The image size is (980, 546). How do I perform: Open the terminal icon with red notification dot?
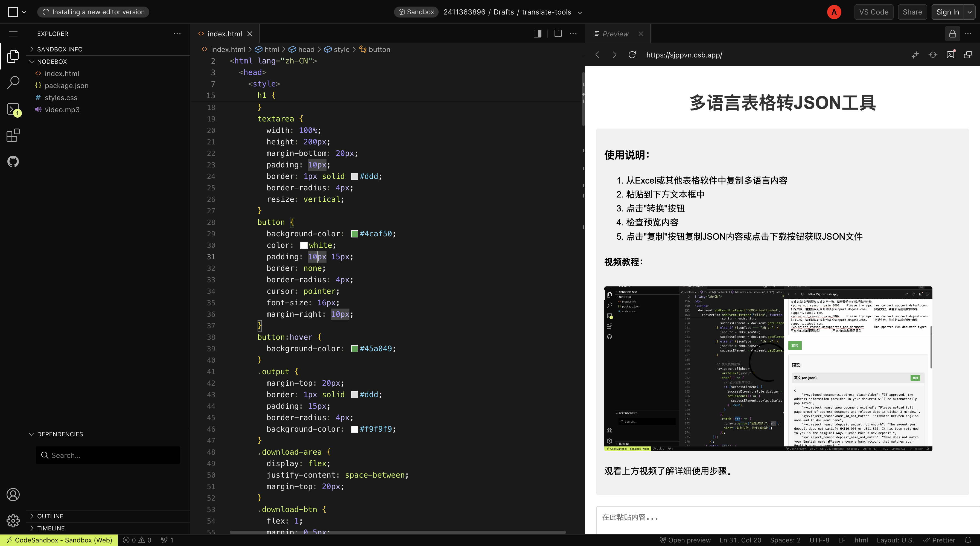951,55
